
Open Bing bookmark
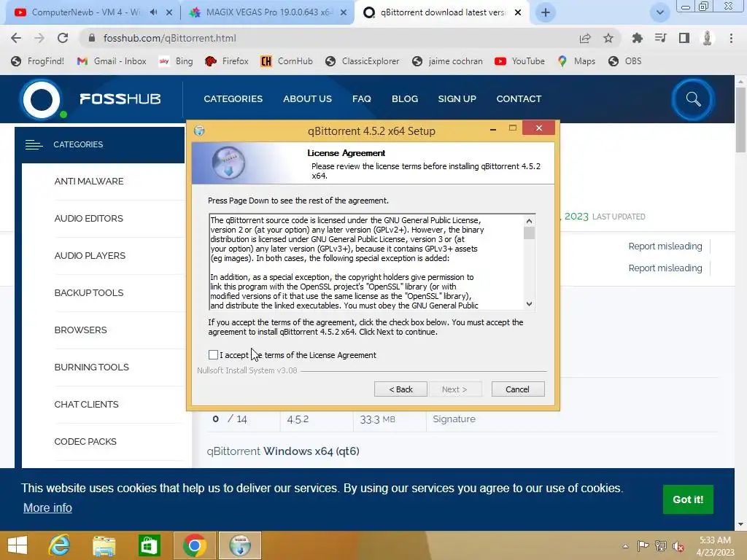(x=176, y=61)
